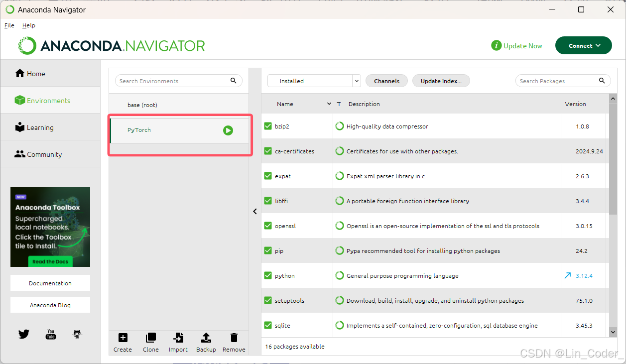The image size is (626, 364).
Task: Uncheck the openssl package checkbox
Action: coord(268,226)
